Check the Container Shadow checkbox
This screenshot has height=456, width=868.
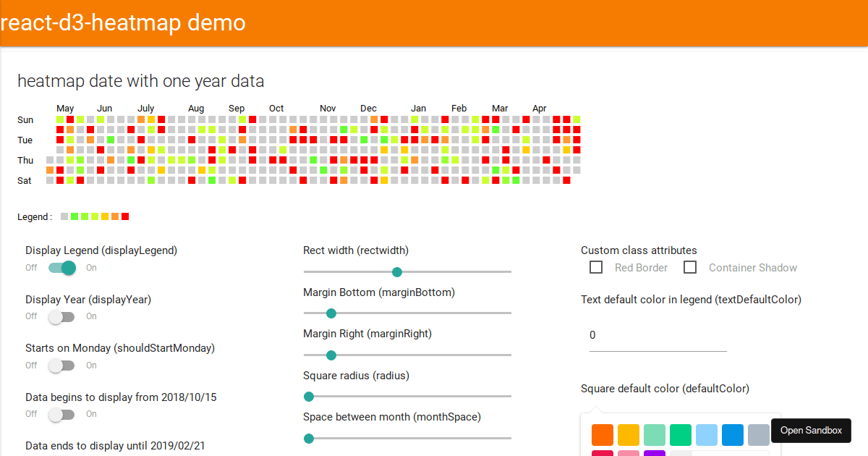(x=690, y=267)
